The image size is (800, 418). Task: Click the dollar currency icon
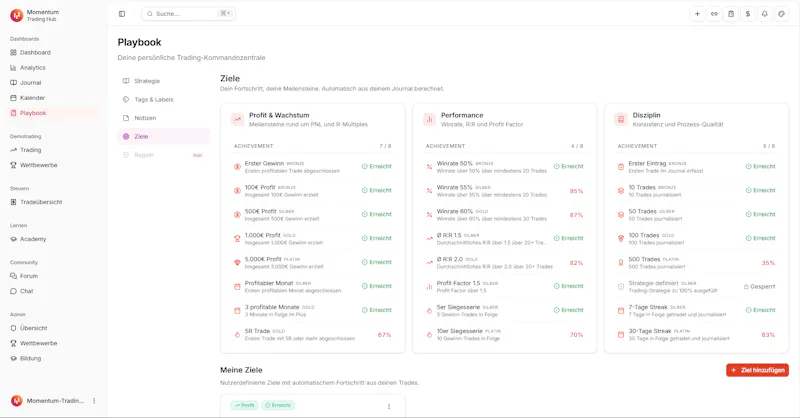(x=748, y=14)
